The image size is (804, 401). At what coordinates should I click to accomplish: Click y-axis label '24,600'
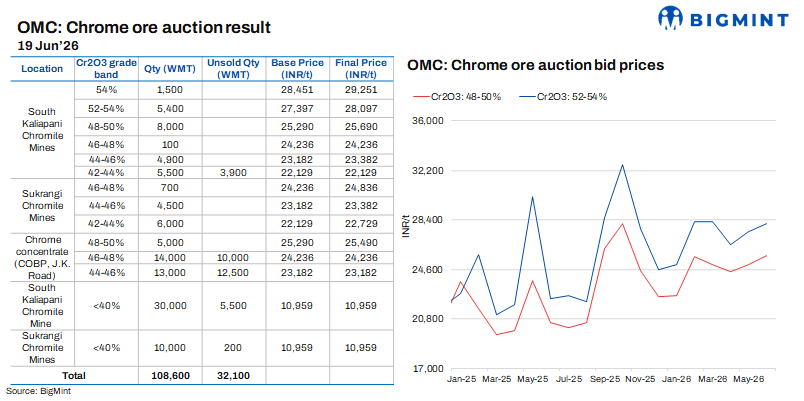point(429,270)
